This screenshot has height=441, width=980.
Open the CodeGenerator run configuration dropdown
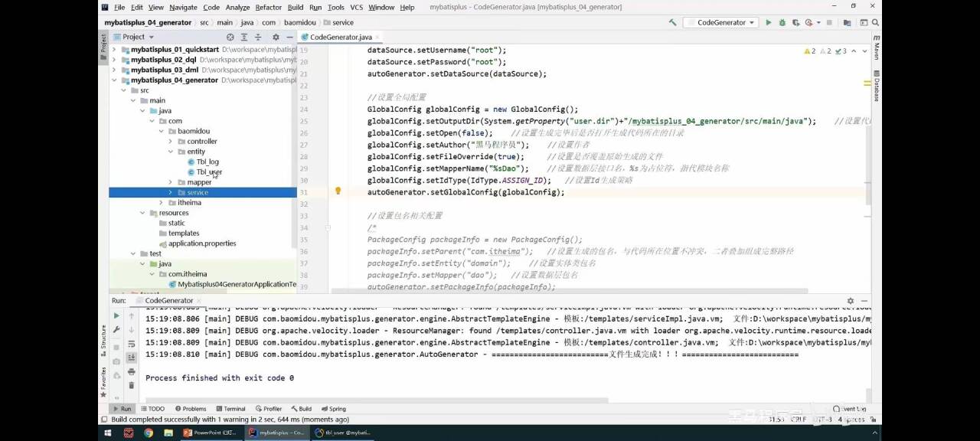click(x=720, y=23)
